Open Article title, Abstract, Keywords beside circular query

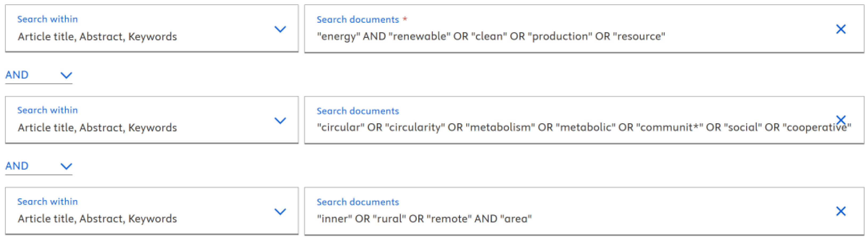pos(97,128)
